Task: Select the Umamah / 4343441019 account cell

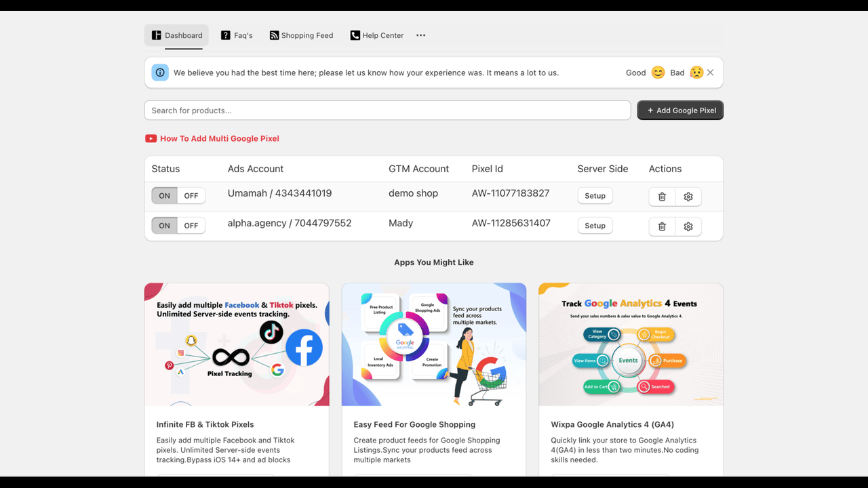Action: [x=280, y=193]
